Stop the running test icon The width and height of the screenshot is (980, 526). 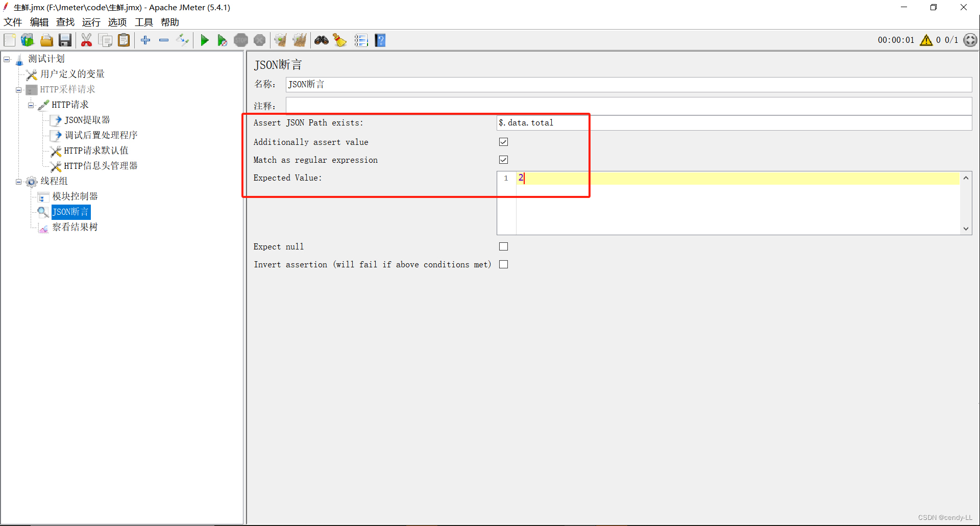(241, 40)
